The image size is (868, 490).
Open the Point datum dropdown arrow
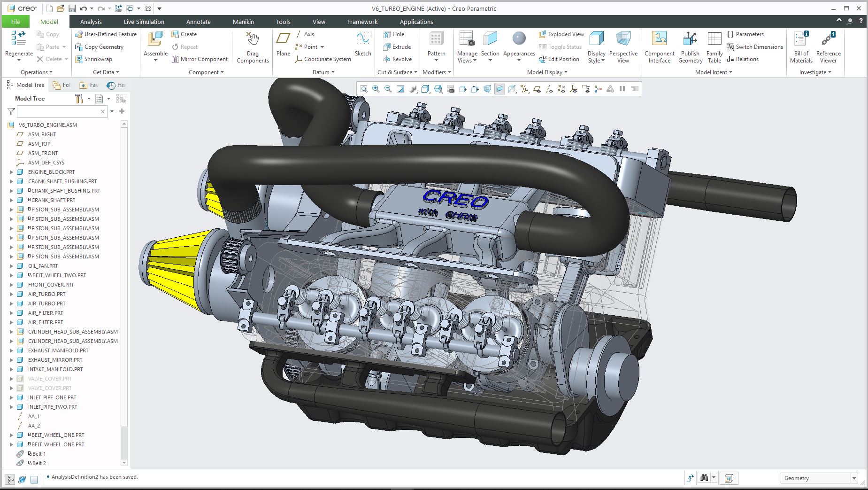tap(322, 47)
